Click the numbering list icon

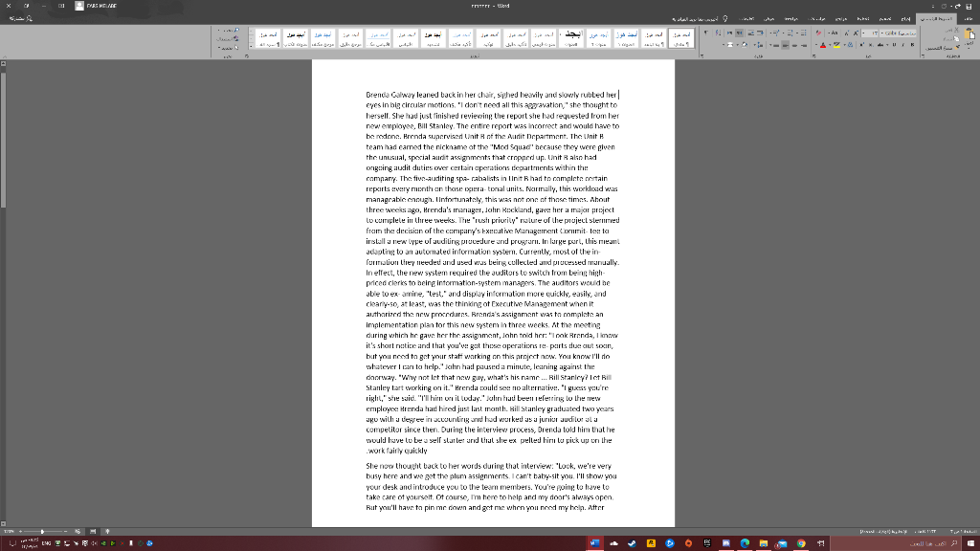[x=790, y=33]
